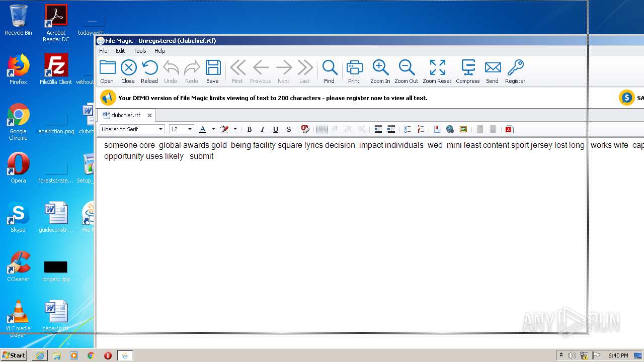
Task: Decrease paragraph indent
Action: point(378,129)
